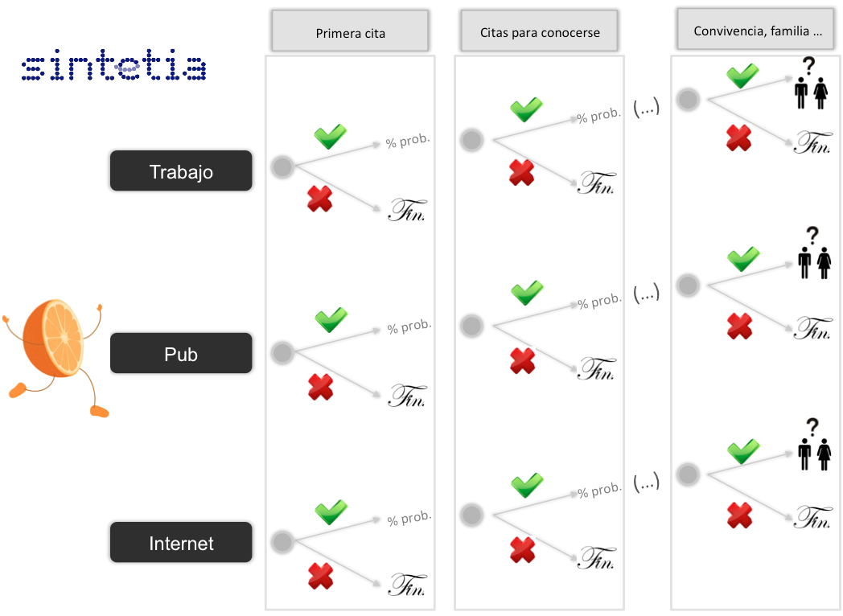The height and width of the screenshot is (616, 843).
Task: Click the Fin script in Pub Citas para conocerse
Action: coord(596,368)
